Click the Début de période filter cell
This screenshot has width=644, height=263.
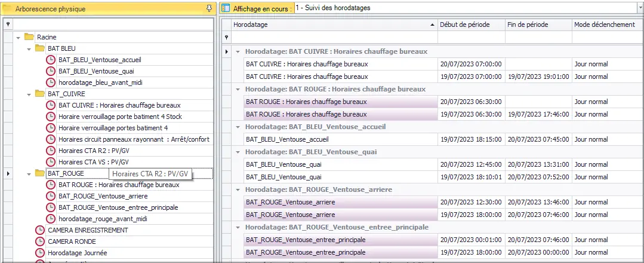coord(471,38)
